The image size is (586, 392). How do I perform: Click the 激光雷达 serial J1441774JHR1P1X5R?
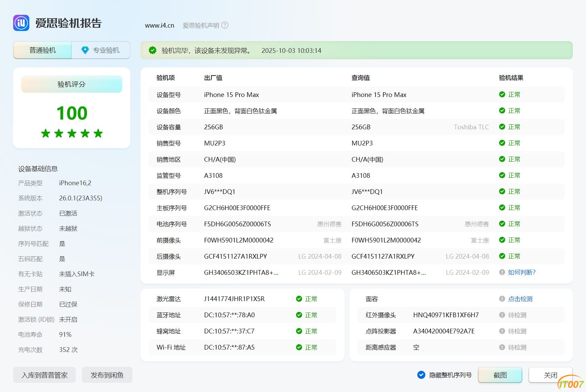234,299
